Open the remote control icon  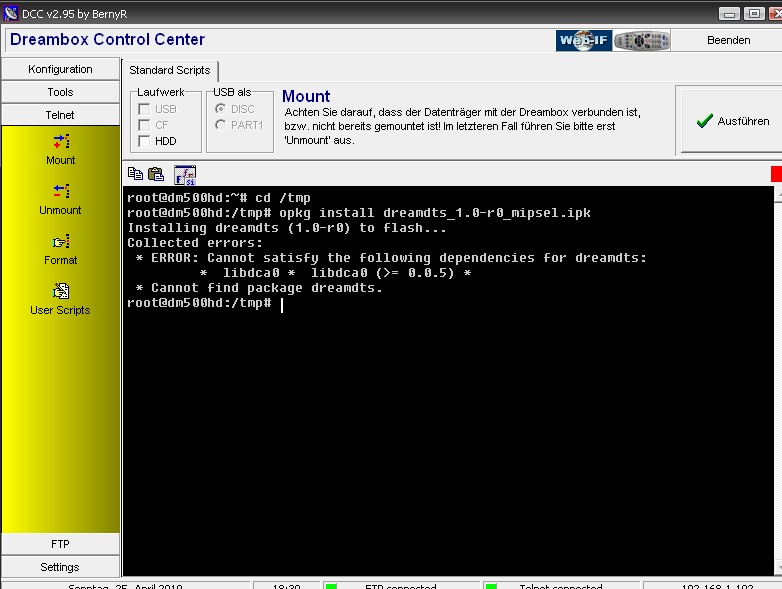coord(641,40)
